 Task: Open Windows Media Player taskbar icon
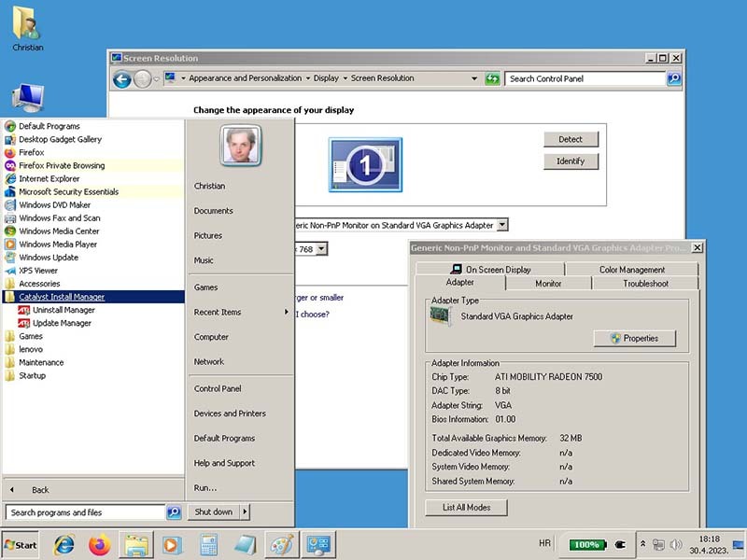pyautogui.click(x=171, y=544)
